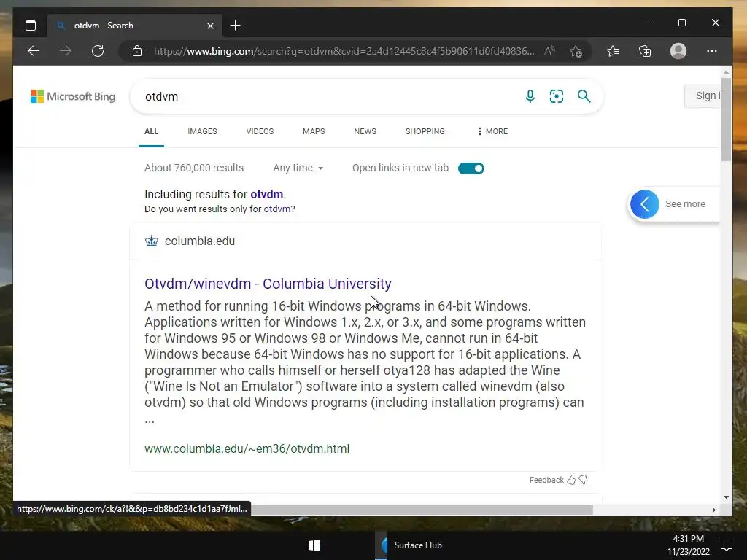The image size is (747, 560).
Task: Switch to the IMAGES tab
Action: pyautogui.click(x=202, y=131)
